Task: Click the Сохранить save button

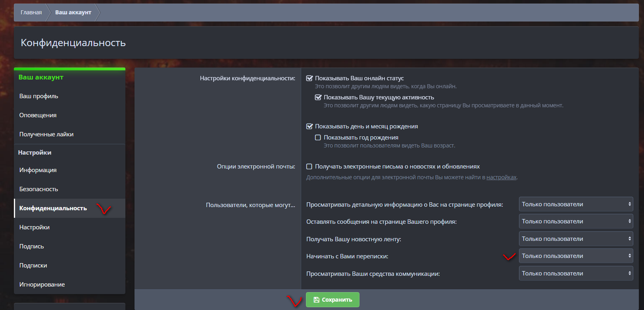Action: point(333,300)
